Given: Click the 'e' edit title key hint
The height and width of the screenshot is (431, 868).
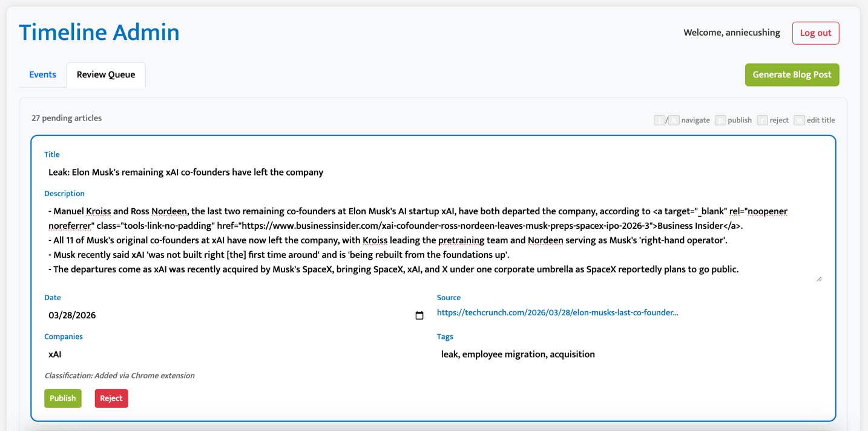Looking at the screenshot, I should click(799, 120).
